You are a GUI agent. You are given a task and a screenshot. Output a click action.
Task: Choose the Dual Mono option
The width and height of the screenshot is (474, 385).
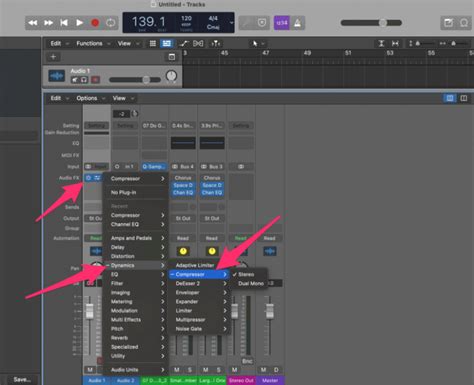[x=251, y=283]
